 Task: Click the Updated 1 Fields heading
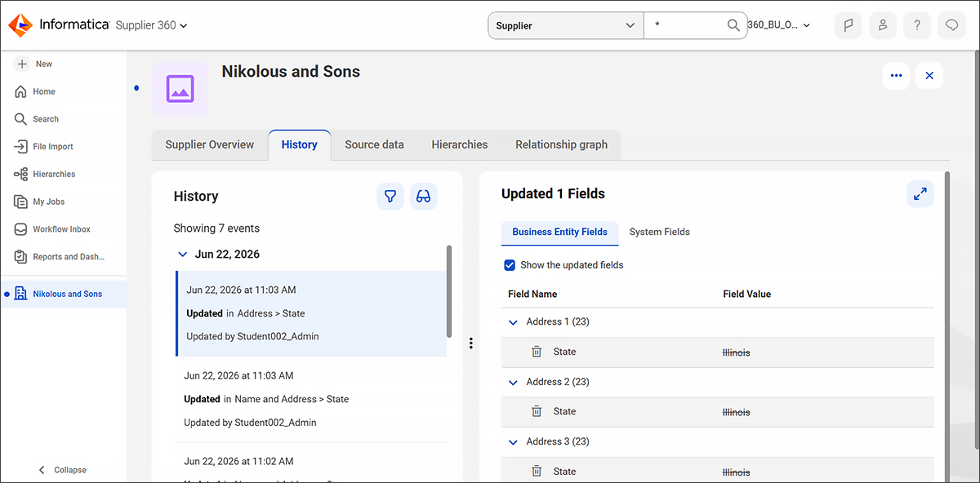click(553, 193)
